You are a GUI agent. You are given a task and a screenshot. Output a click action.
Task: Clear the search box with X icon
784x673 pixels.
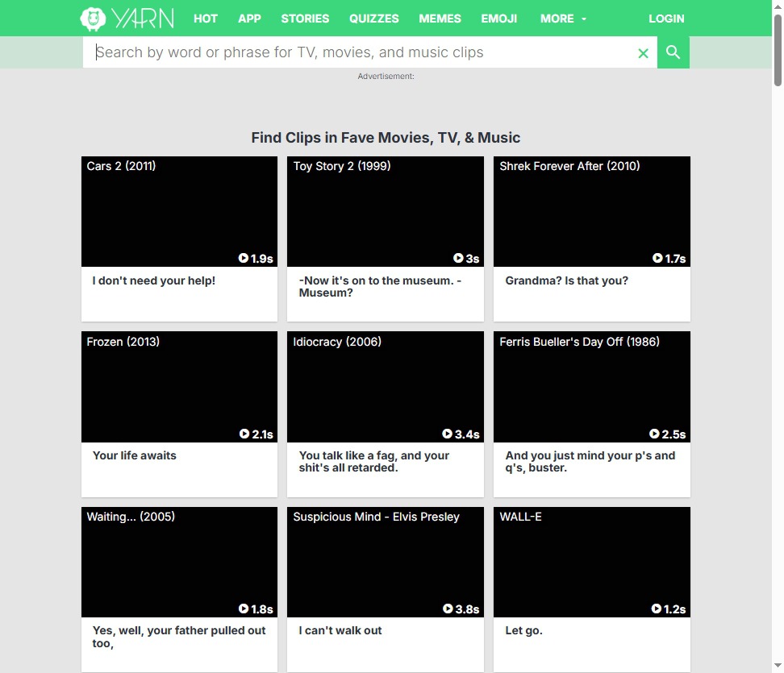coord(643,53)
